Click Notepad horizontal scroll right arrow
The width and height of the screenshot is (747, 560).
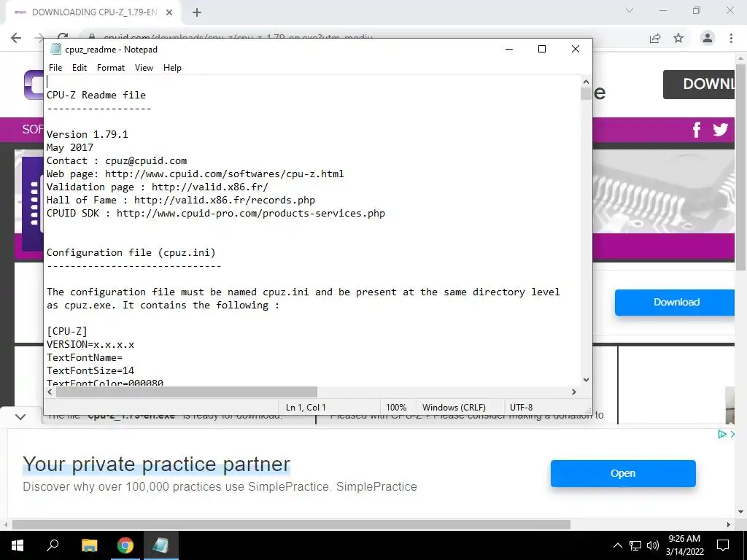pyautogui.click(x=574, y=392)
